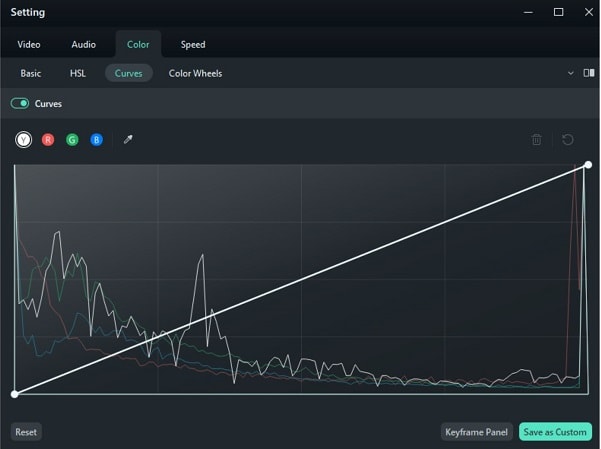Open the Video tab
Viewport: 601px width, 449px height.
coord(29,44)
